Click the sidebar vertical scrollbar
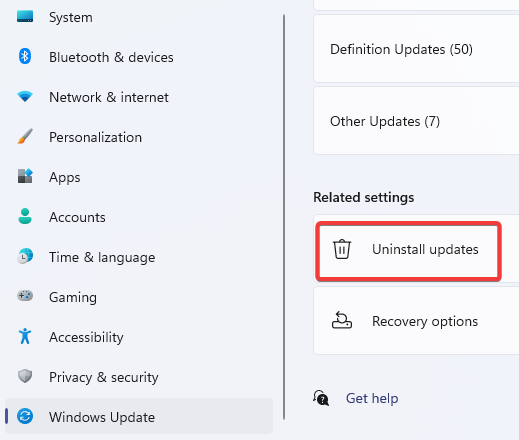Image resolution: width=519 pixels, height=440 pixels. click(x=284, y=217)
